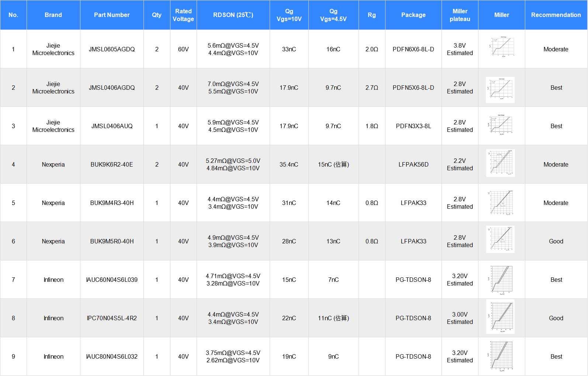
Task: Click the Qg Vgs=4.5V column header
Action: (333, 15)
